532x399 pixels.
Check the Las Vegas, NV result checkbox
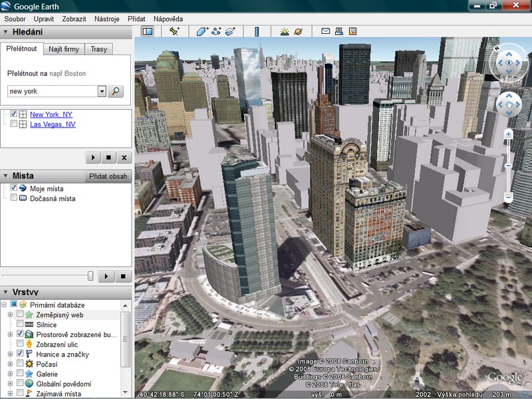tap(13, 124)
